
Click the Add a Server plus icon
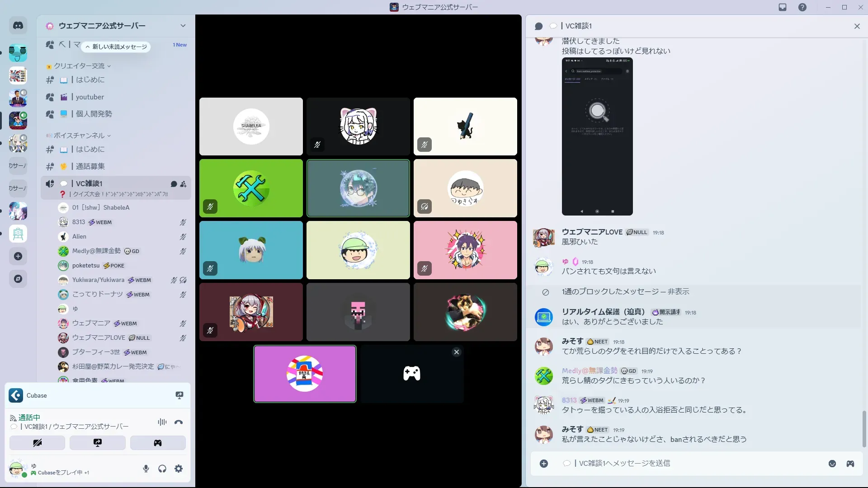coord(18,256)
